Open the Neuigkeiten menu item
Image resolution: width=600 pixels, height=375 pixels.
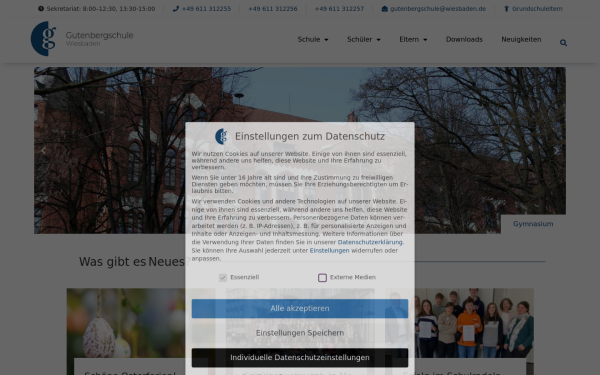tap(521, 39)
